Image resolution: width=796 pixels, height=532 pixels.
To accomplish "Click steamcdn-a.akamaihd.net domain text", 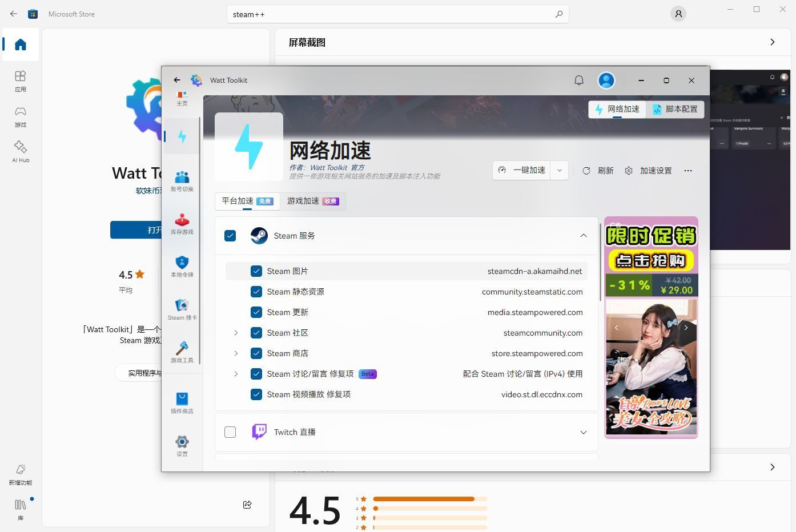I will 535,271.
